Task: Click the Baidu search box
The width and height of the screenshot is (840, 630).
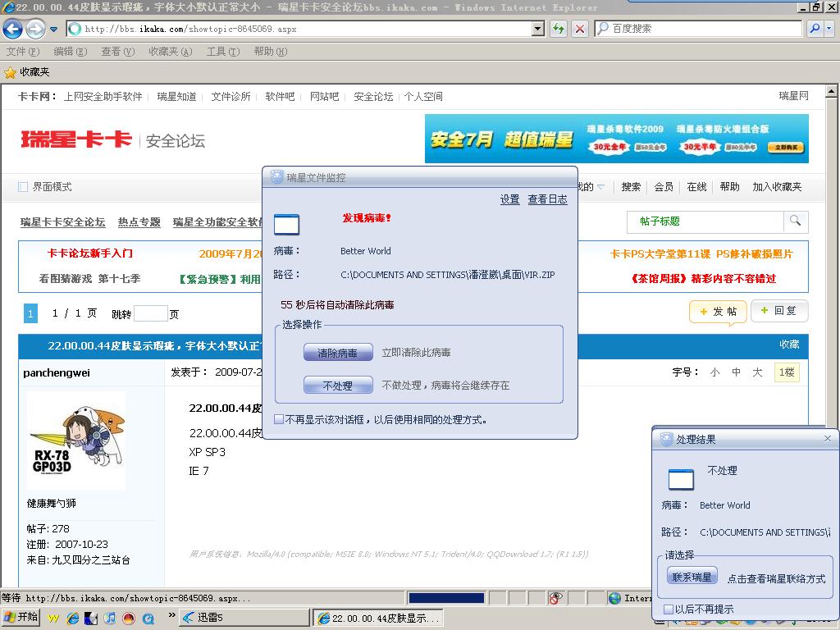Action: click(x=699, y=29)
